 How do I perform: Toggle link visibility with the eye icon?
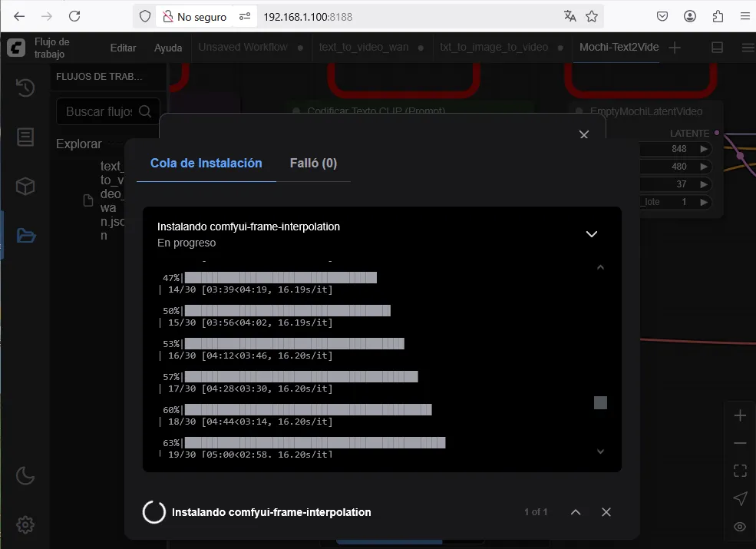[x=740, y=526]
